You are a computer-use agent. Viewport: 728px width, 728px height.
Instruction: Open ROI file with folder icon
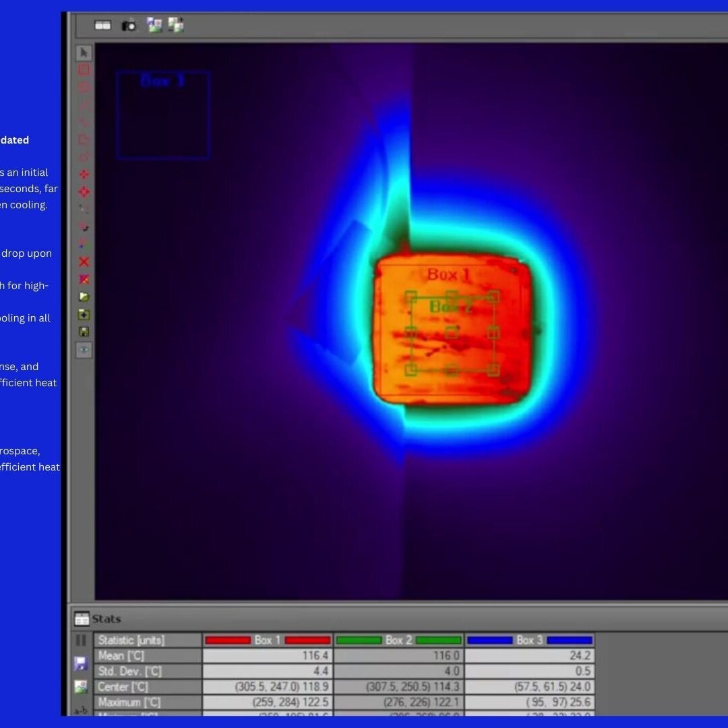point(84,297)
